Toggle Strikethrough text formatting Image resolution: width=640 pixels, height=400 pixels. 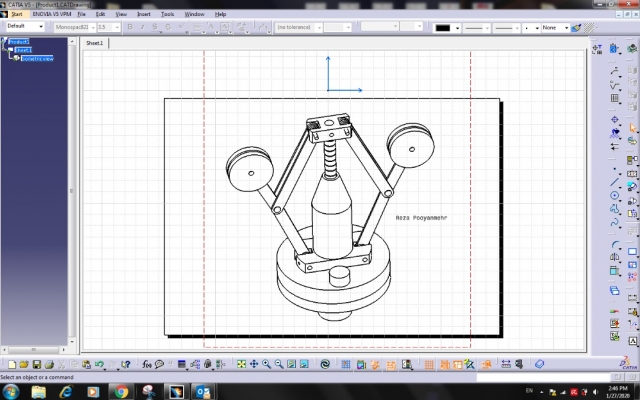pyautogui.click(x=168, y=27)
